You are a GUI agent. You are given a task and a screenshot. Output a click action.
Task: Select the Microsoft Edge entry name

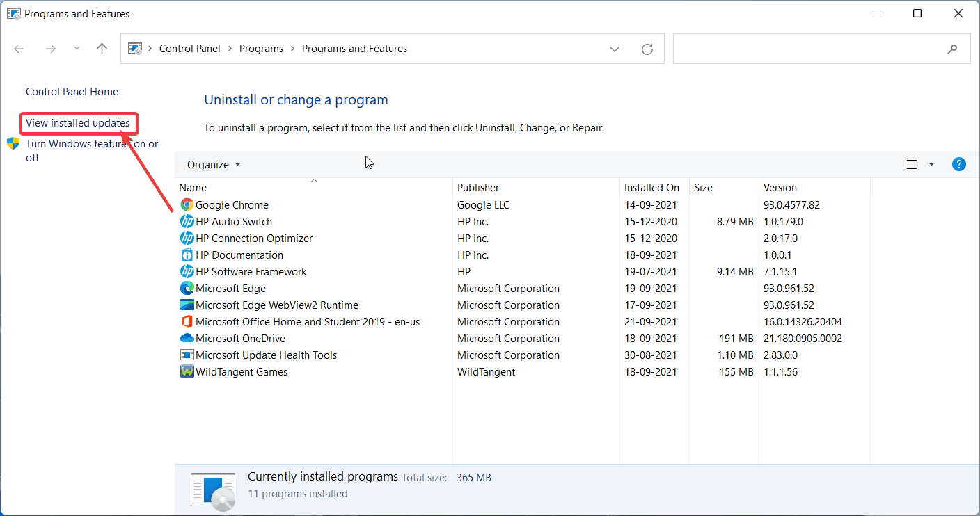coord(230,288)
